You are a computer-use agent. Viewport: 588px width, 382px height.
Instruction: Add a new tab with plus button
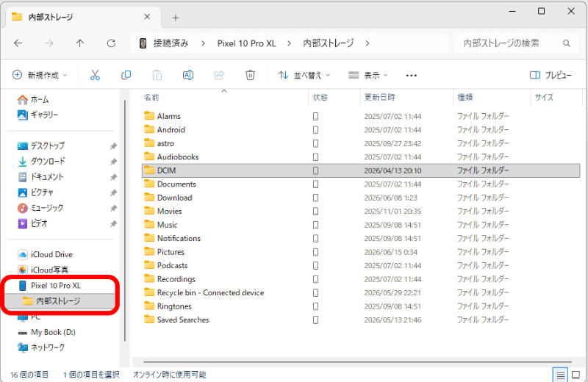[176, 18]
